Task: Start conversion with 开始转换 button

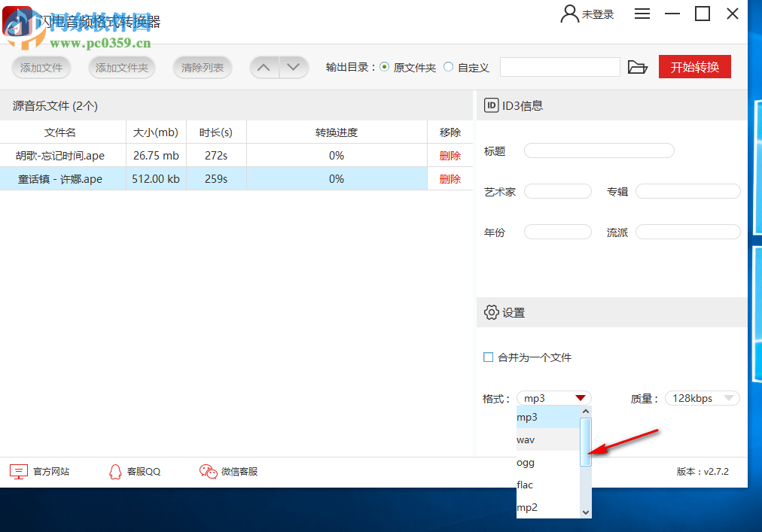Action: click(x=694, y=66)
